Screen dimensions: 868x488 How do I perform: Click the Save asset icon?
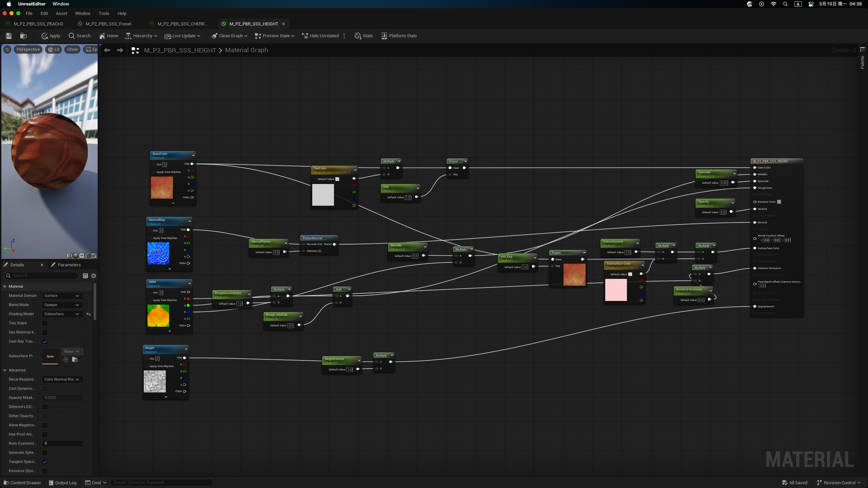(9, 36)
